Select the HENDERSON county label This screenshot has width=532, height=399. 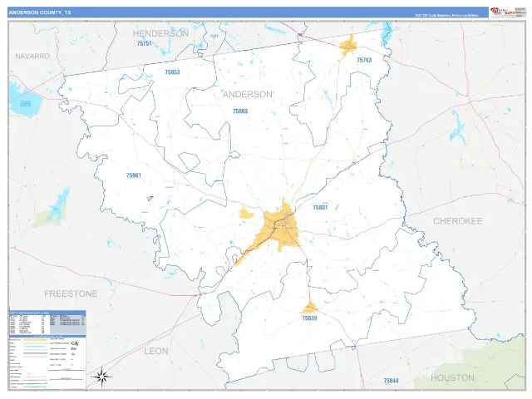160,33
